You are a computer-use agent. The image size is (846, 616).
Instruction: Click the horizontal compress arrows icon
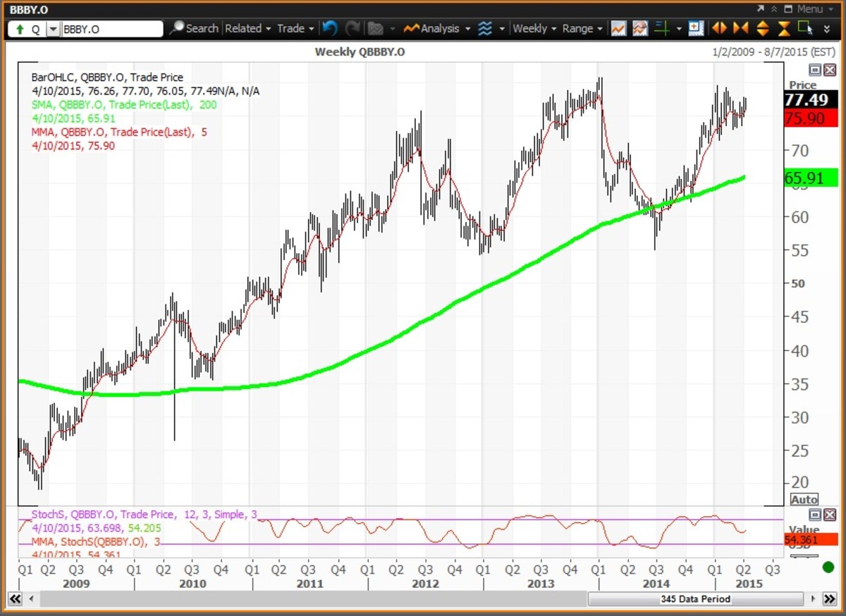(740, 29)
